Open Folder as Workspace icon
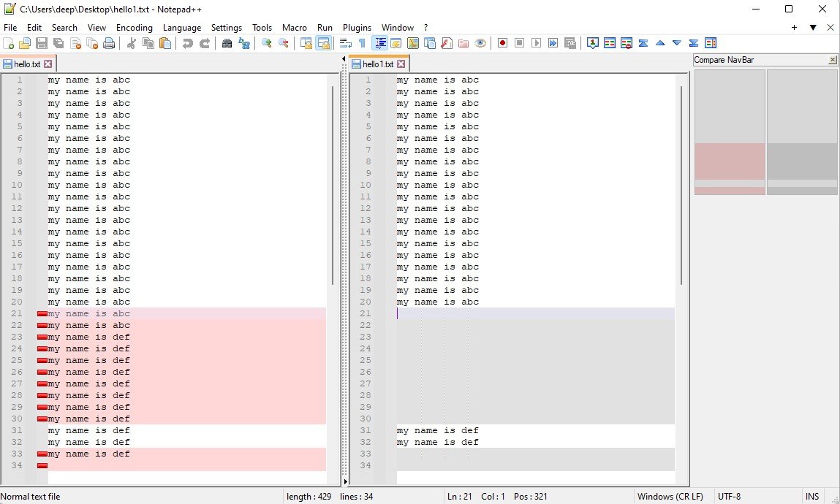Image resolution: width=840 pixels, height=504 pixels. 463,43
